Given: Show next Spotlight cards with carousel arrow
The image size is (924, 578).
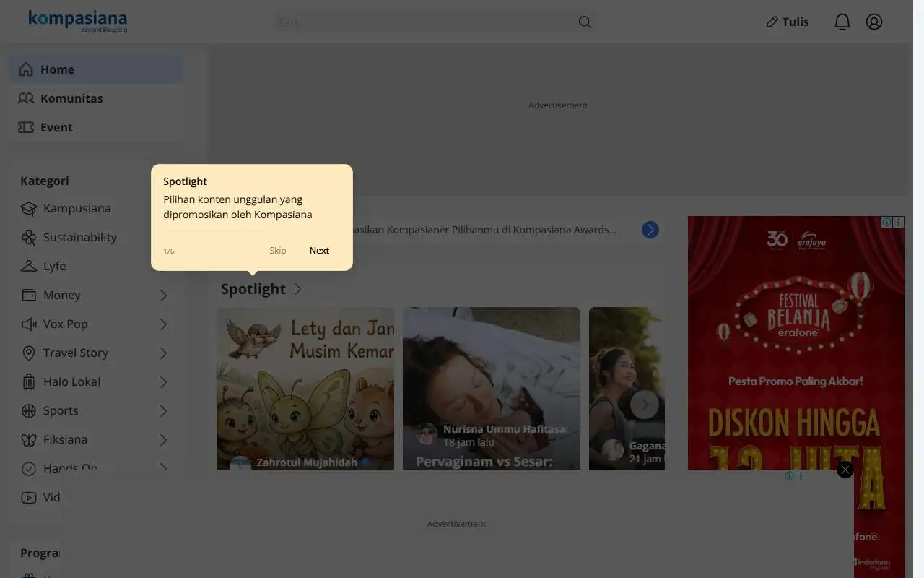Looking at the screenshot, I should coord(645,405).
